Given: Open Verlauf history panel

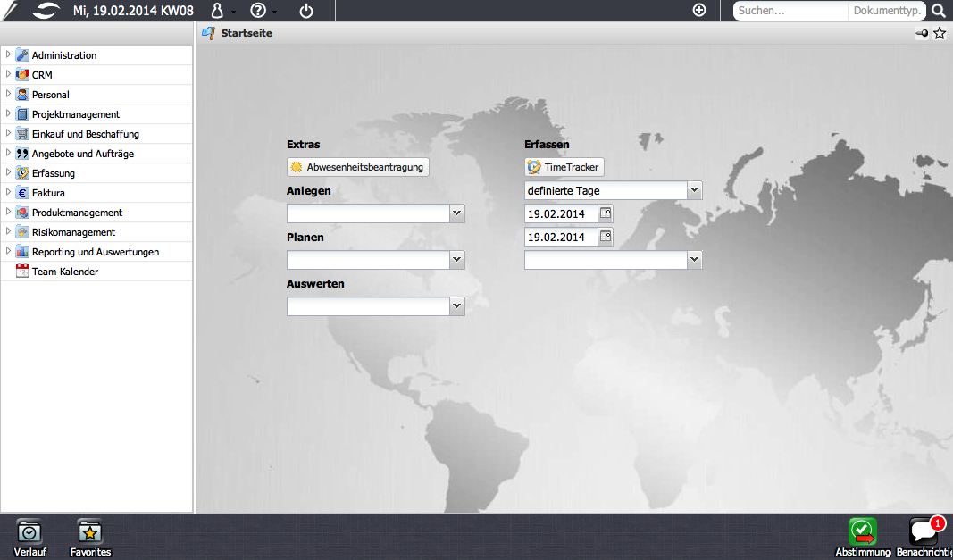Looking at the screenshot, I should [29, 538].
